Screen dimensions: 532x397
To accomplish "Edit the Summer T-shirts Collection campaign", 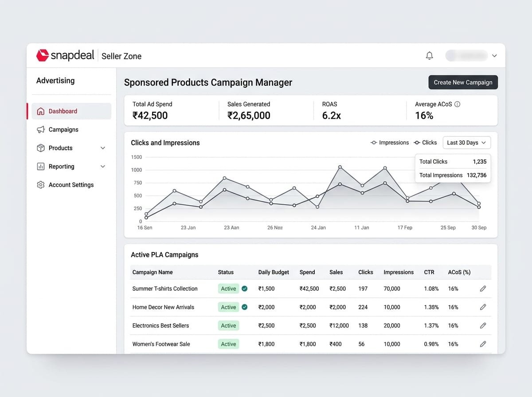I will (x=483, y=288).
